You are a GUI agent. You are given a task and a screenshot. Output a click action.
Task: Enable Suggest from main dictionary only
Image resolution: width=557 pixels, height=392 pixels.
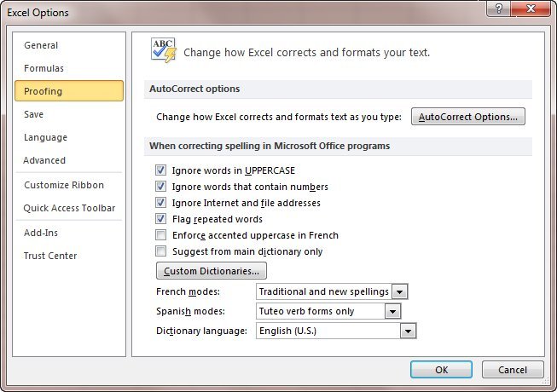160,251
